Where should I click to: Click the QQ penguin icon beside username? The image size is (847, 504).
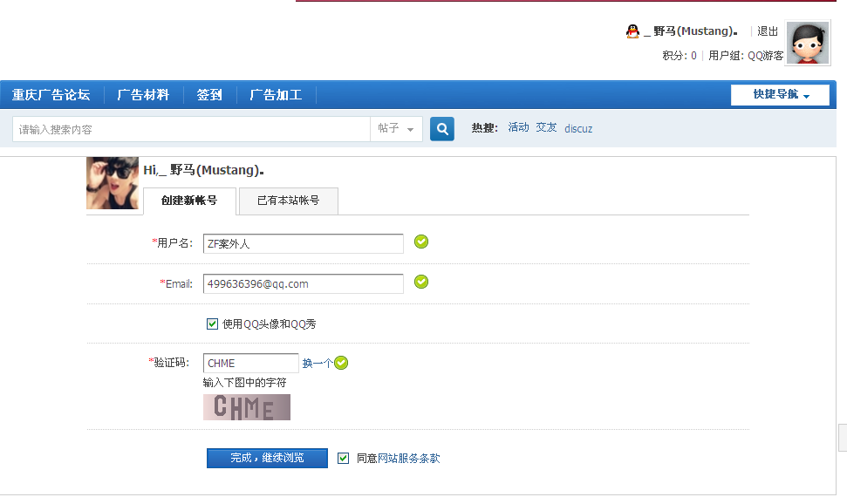tap(632, 31)
